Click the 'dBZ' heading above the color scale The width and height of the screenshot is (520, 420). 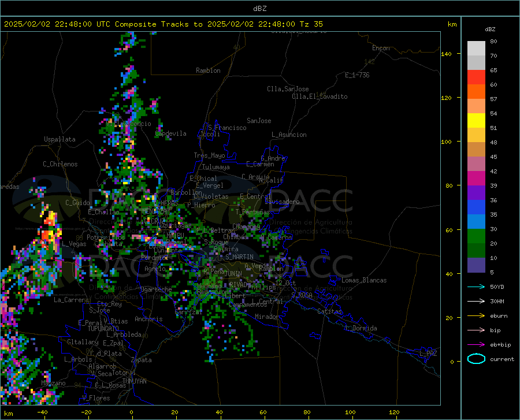click(x=490, y=29)
